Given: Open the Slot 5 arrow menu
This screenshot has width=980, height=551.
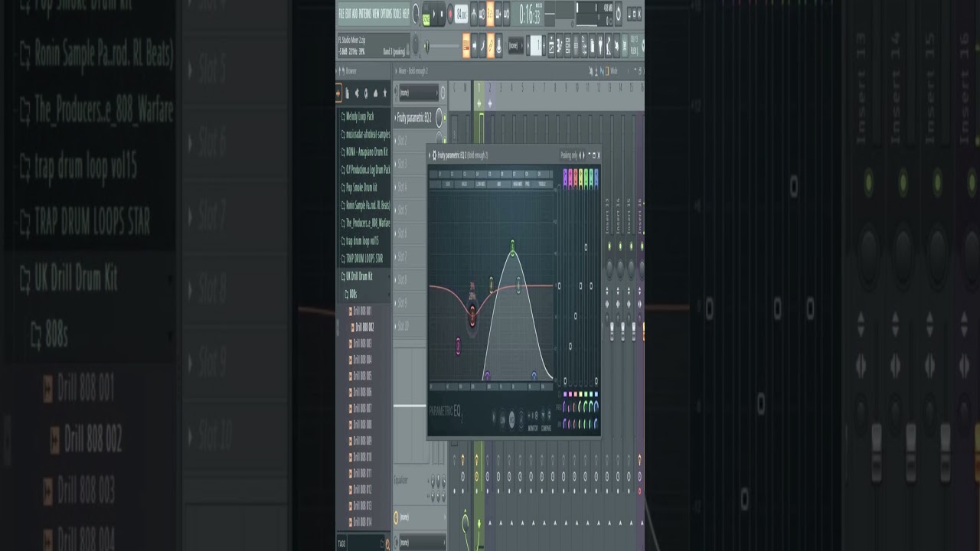Looking at the screenshot, I should click(395, 210).
